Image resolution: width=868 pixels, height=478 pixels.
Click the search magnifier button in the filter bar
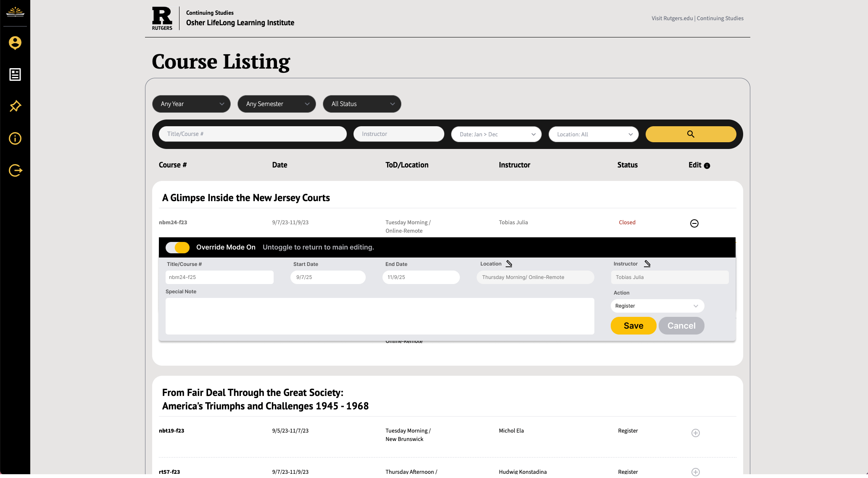pyautogui.click(x=691, y=134)
